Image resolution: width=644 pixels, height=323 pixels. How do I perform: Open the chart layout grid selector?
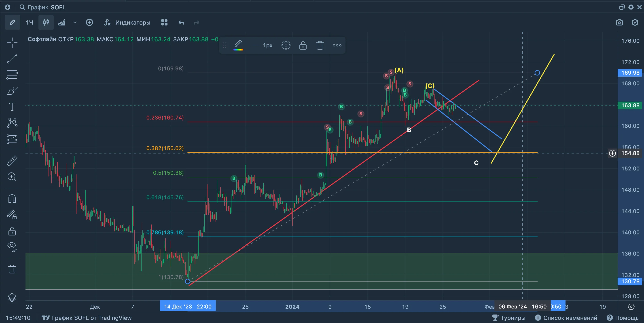[x=164, y=23]
